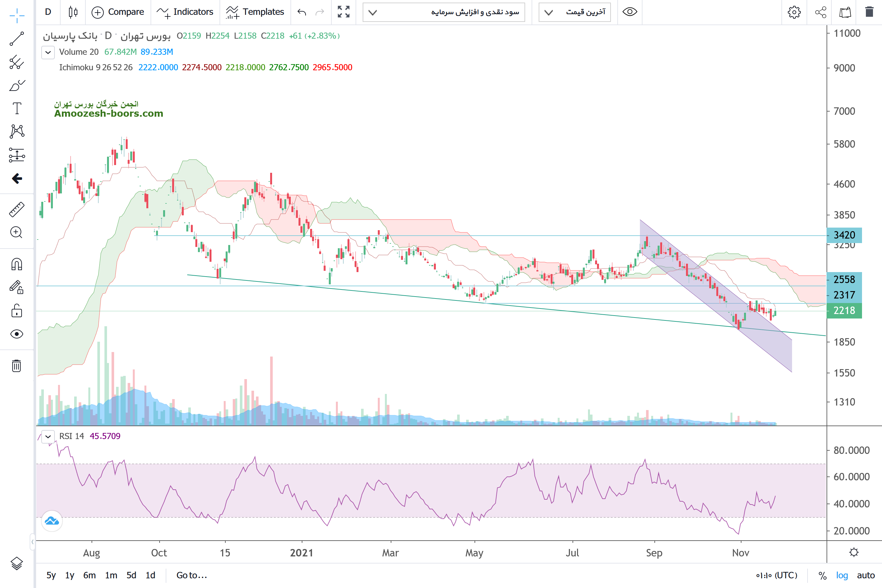Open the آخرین قیمت dropdown
Image resolution: width=882 pixels, height=588 pixels.
tap(574, 12)
